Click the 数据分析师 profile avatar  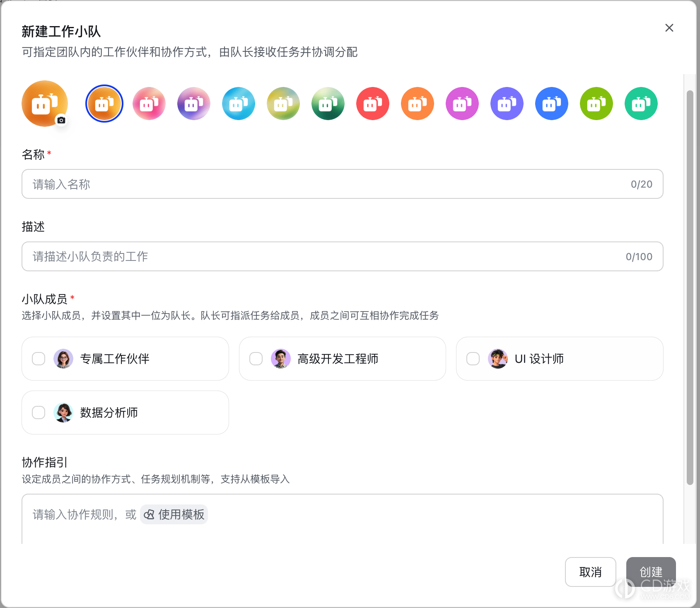63,413
